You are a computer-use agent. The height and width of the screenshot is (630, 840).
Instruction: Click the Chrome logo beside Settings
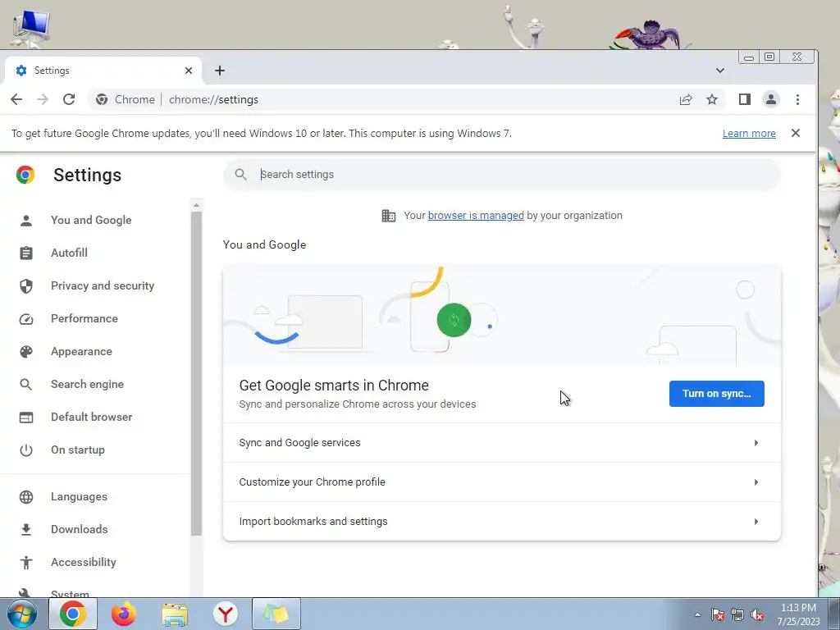click(x=25, y=175)
